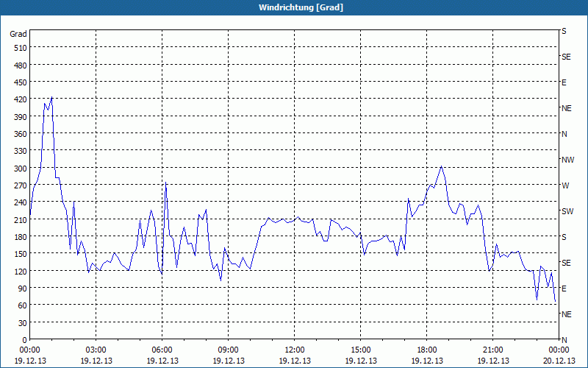This screenshot has width=588, height=368.
Task: Click the 00:00 label above 20.12.13
Action: (x=559, y=350)
